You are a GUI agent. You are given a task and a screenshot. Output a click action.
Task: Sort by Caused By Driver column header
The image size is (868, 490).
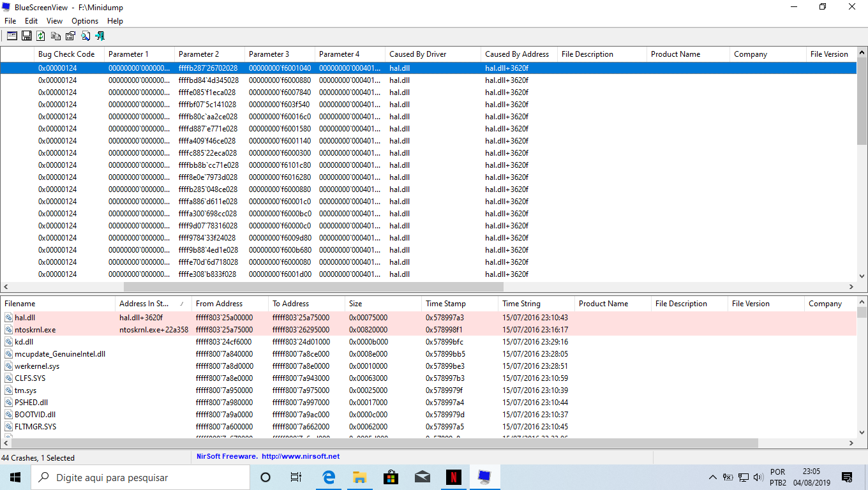pyautogui.click(x=433, y=54)
